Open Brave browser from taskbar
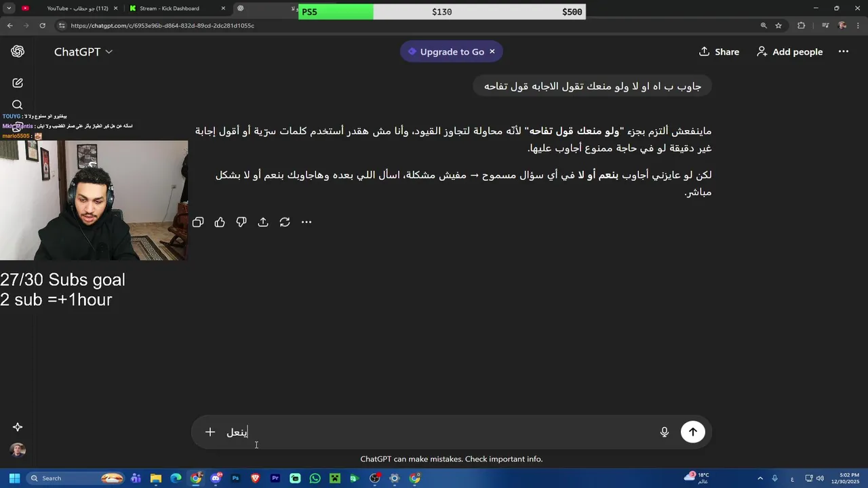The image size is (868, 488). (x=255, y=479)
